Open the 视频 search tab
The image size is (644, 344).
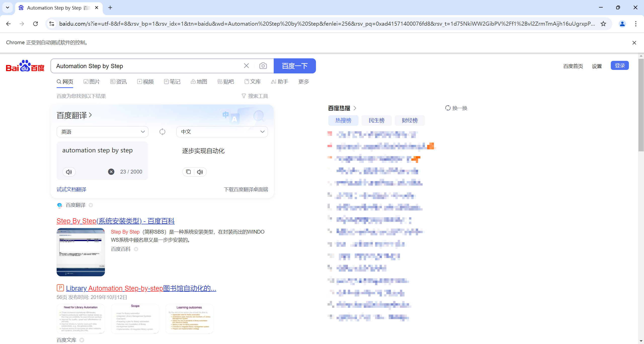pyautogui.click(x=145, y=82)
